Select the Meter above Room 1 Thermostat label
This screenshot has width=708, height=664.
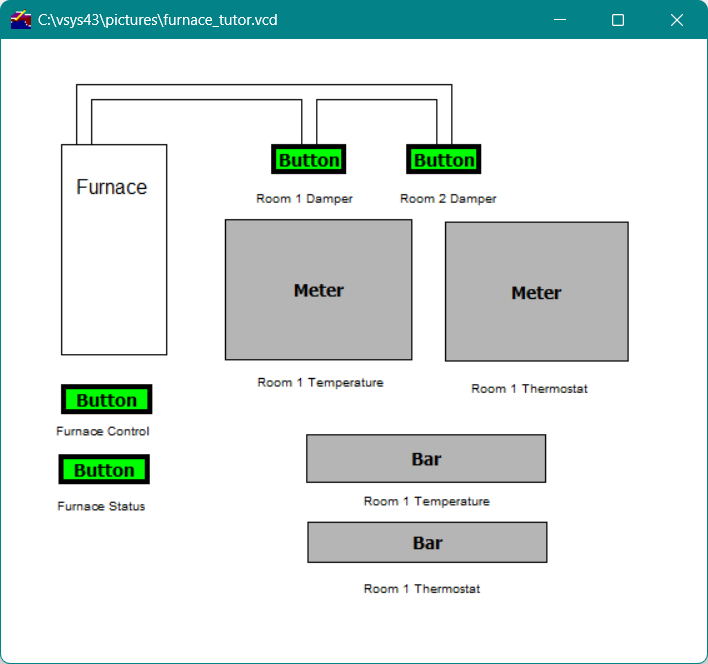pos(536,292)
